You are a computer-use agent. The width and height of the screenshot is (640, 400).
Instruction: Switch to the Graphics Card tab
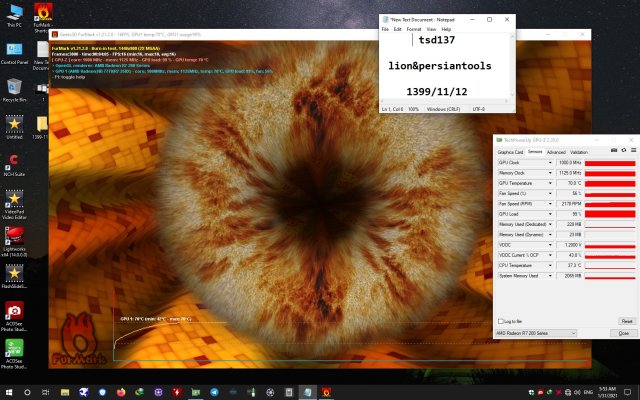tap(511, 152)
